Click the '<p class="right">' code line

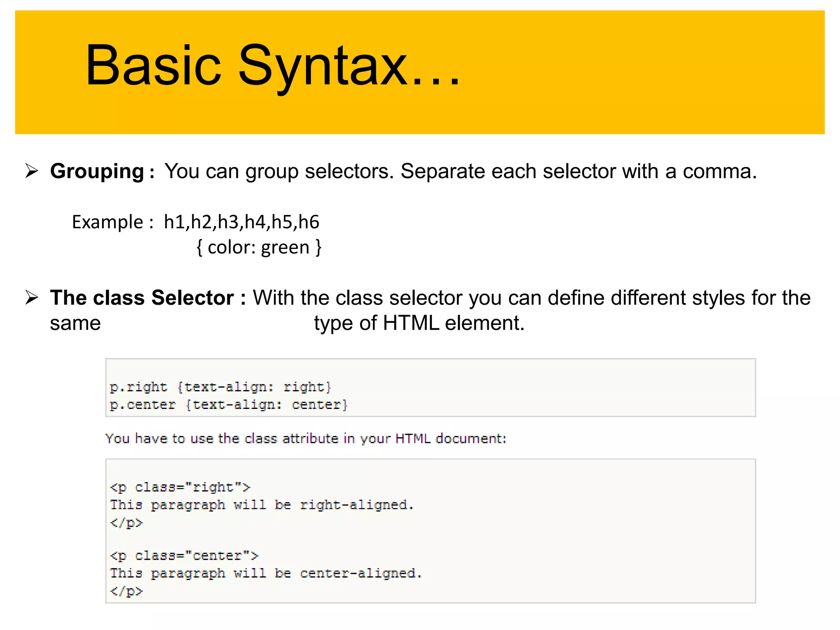[x=180, y=487]
